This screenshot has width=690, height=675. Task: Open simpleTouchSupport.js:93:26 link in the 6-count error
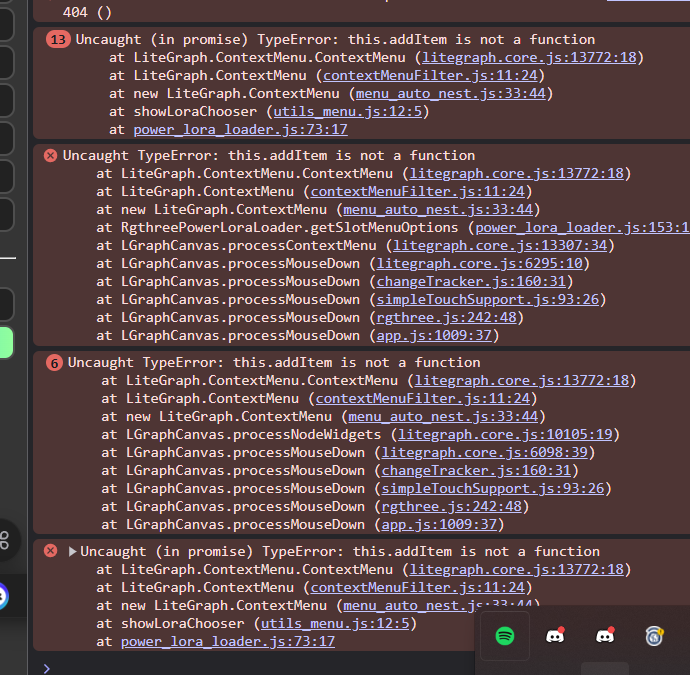[493, 489]
